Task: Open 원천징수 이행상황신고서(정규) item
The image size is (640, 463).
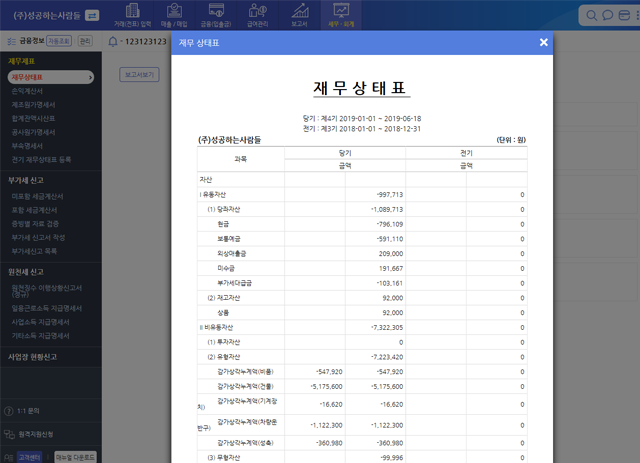Action: [47, 291]
